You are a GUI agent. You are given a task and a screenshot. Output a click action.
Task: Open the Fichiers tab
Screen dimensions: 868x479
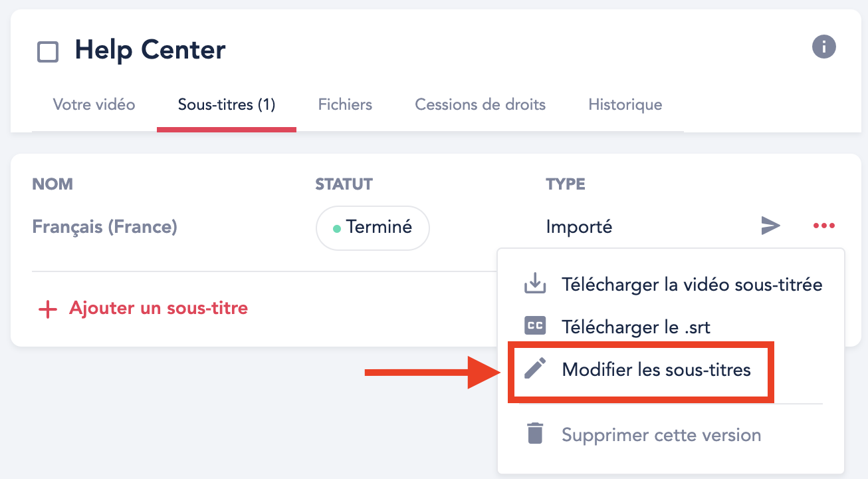click(345, 104)
